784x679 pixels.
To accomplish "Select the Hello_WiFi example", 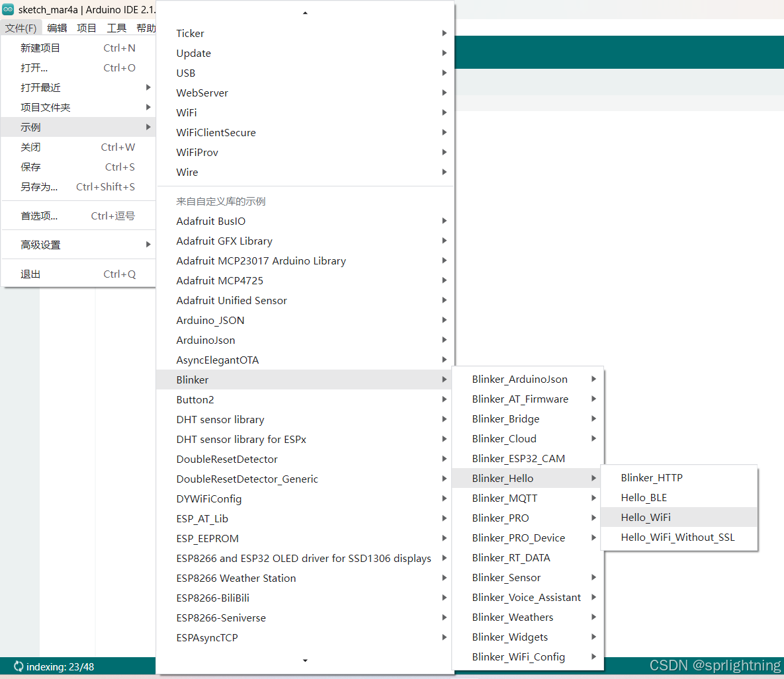I will point(679,517).
